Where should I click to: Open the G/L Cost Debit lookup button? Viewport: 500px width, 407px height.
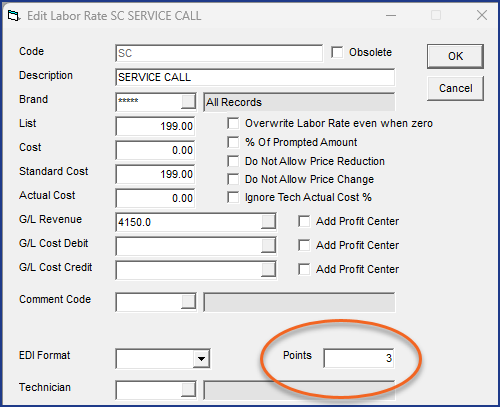pos(268,246)
